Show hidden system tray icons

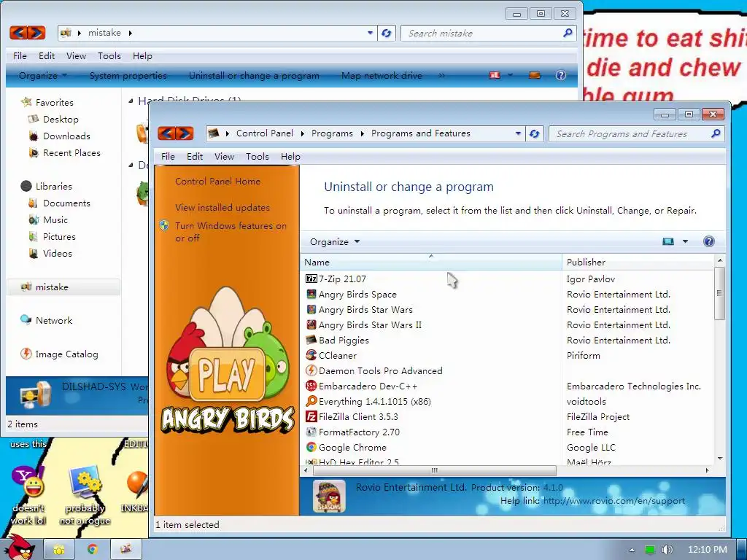pos(632,550)
